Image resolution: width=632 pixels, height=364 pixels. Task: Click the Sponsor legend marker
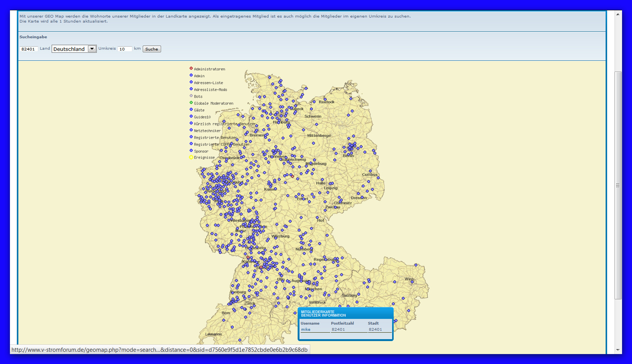click(191, 151)
